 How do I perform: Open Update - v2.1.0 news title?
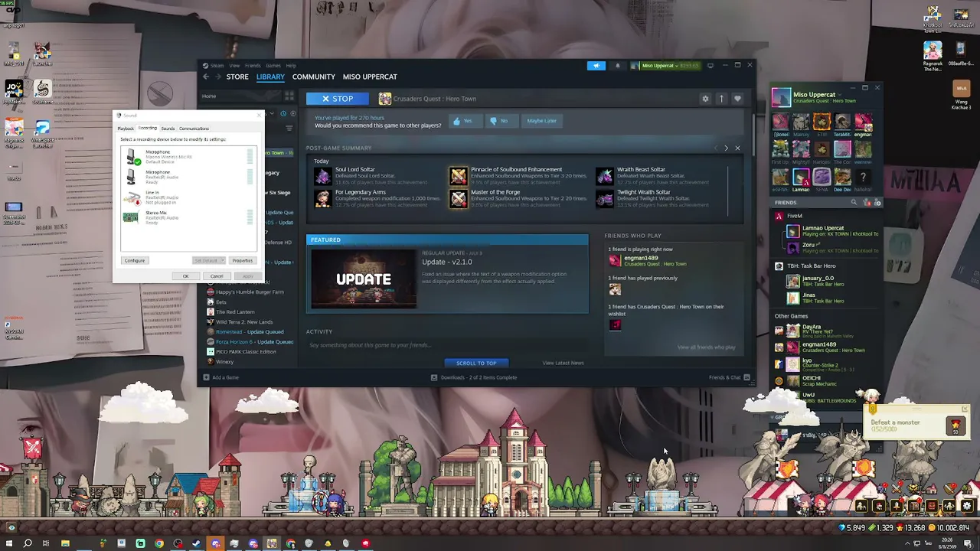(447, 262)
